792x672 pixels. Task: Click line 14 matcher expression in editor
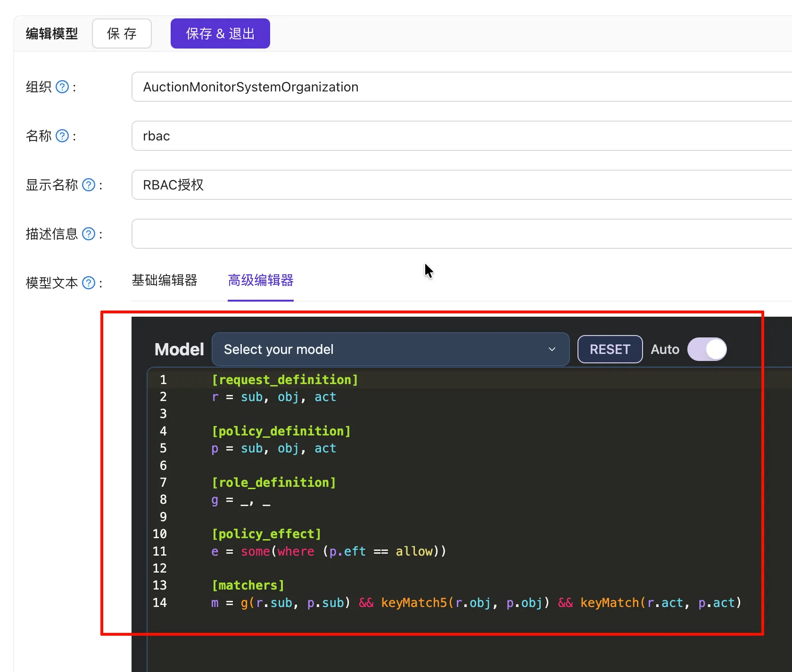[475, 603]
